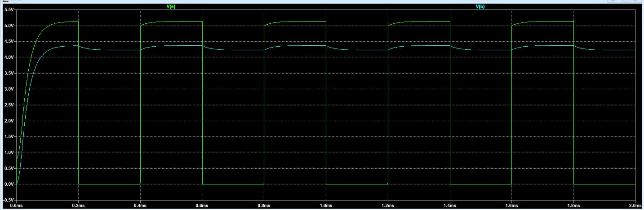
Task: Open the plot window system icon
Action: coord(6,1)
